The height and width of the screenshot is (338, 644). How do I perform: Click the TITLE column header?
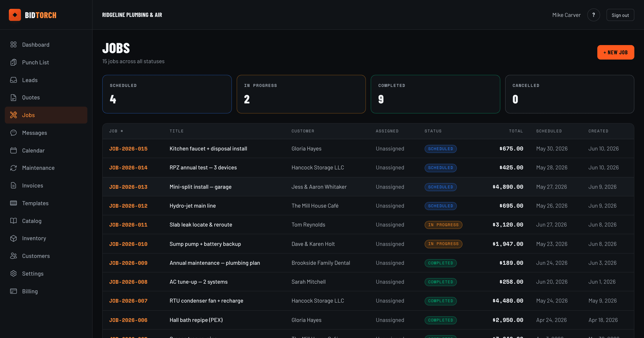click(176, 131)
